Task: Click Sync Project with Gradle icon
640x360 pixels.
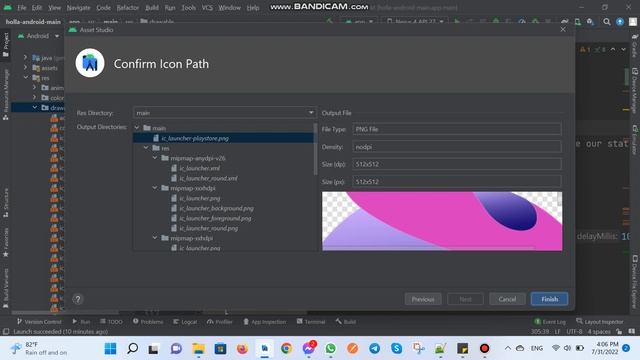Action: pos(564,22)
